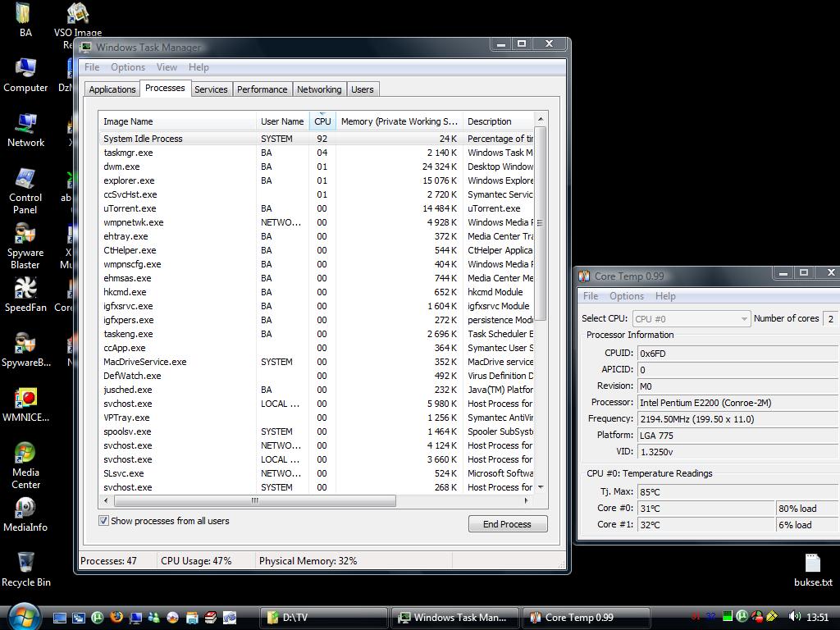Open the Options menu in Task Manager
The height and width of the screenshot is (630, 840).
point(128,67)
